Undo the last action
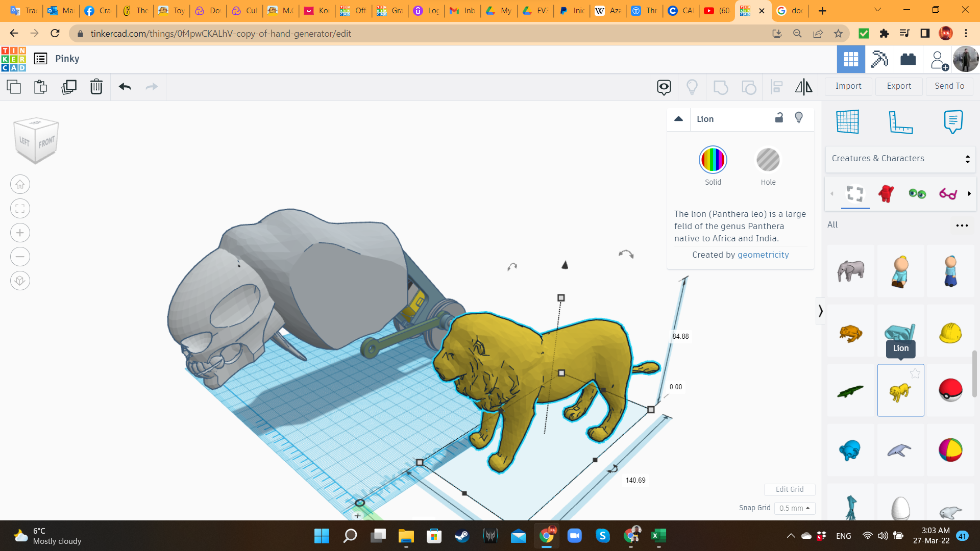 point(125,87)
